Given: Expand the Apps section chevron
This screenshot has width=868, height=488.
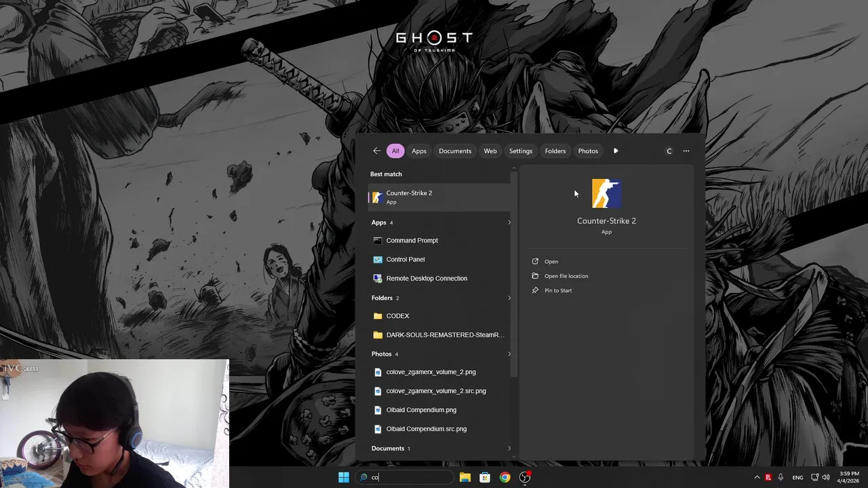Looking at the screenshot, I should [x=509, y=222].
